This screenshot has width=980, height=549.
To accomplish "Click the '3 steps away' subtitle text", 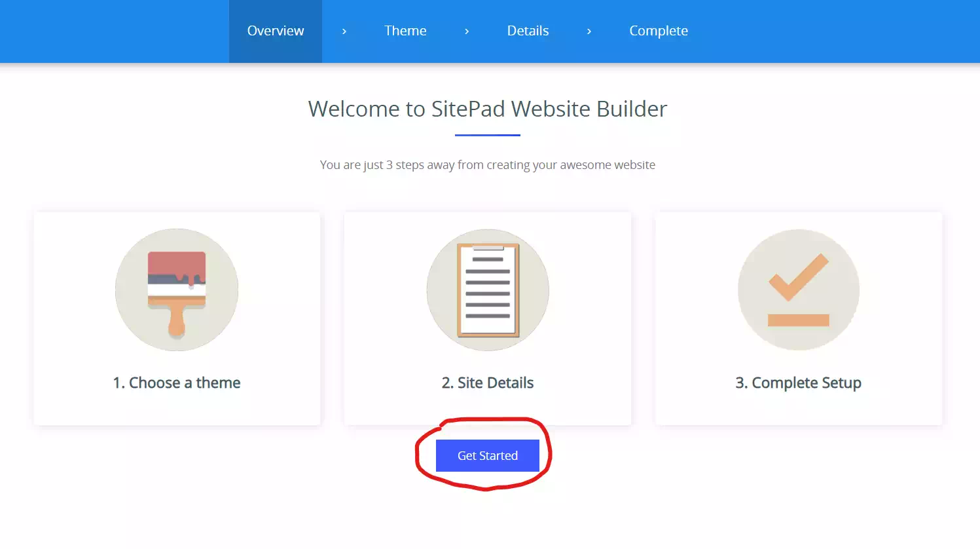I will pos(488,165).
